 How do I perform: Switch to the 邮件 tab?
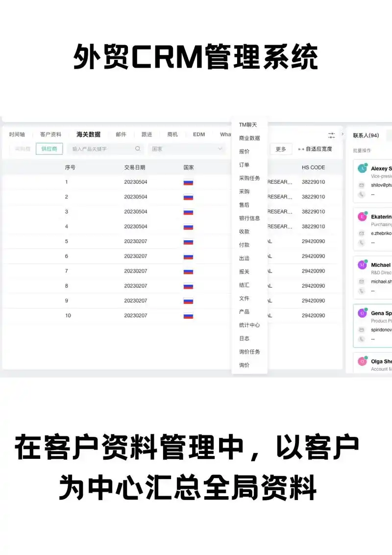pos(121,134)
